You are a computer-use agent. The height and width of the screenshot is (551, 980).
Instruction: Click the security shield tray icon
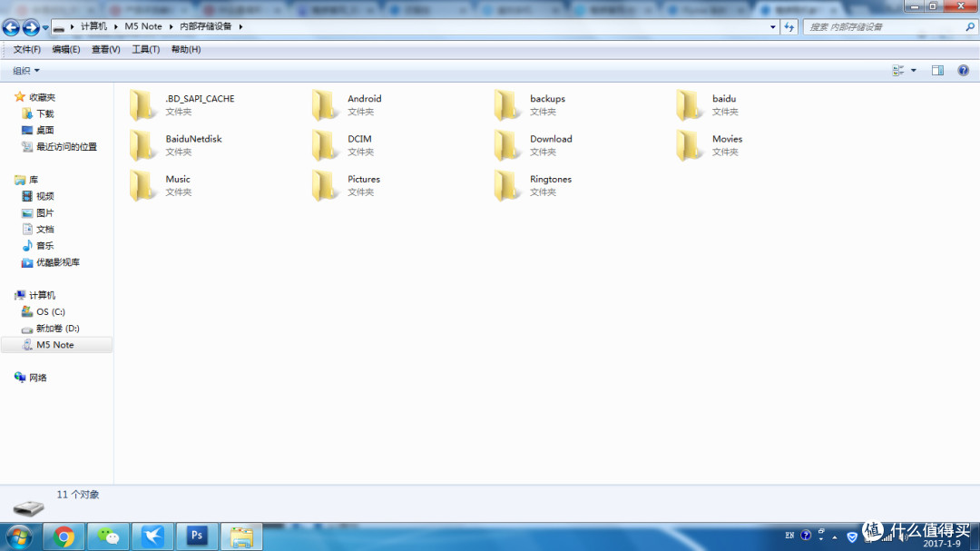click(x=852, y=536)
